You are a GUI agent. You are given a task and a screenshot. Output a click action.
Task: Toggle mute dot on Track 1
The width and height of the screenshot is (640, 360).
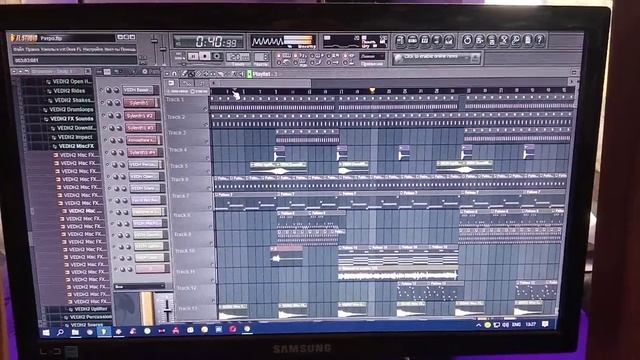click(x=205, y=109)
